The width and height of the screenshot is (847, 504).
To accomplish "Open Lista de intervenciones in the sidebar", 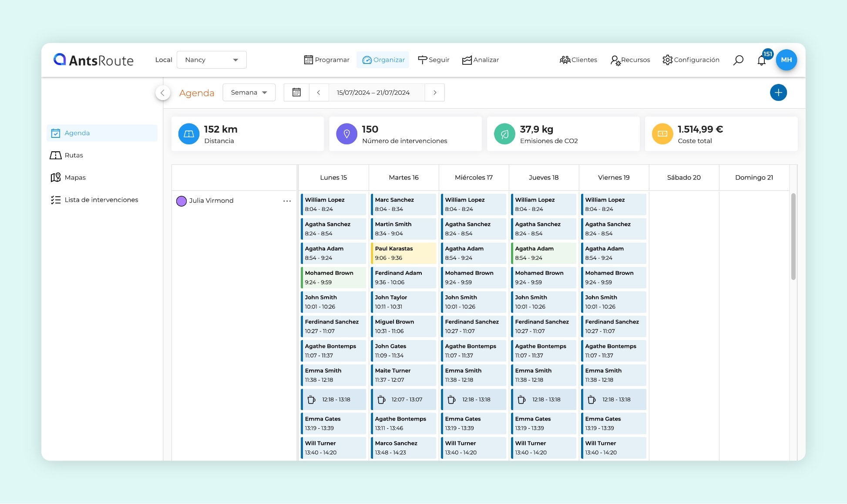I will (x=101, y=200).
